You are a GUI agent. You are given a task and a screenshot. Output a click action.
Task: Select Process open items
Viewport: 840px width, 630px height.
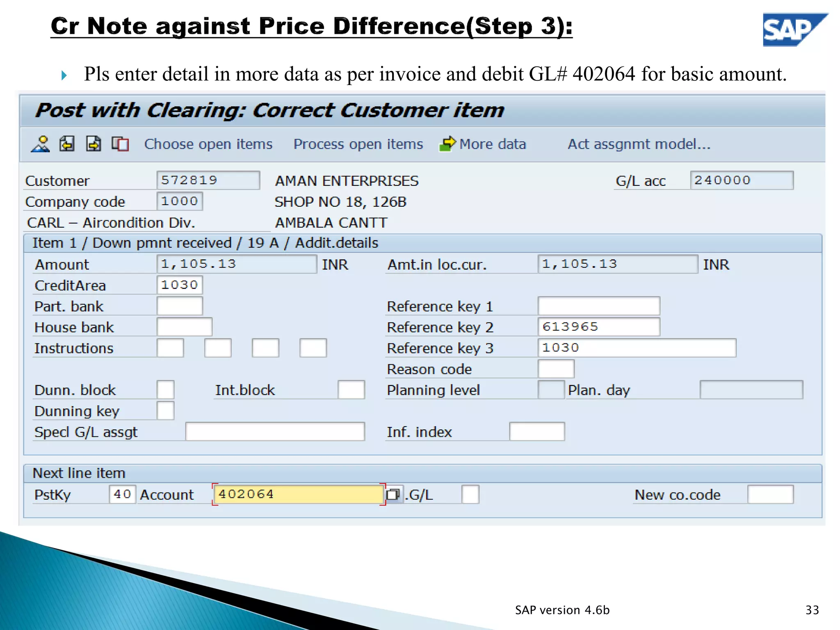click(358, 144)
